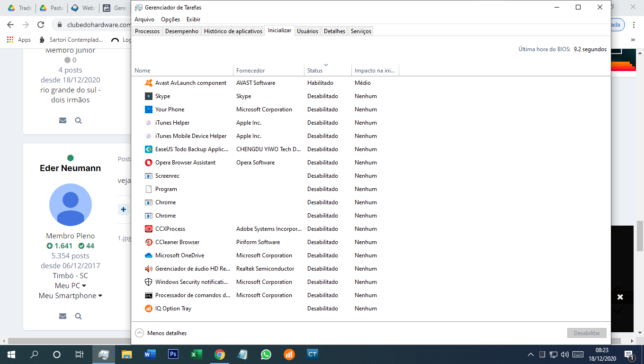Open the taskbar search

pyautogui.click(x=34, y=354)
